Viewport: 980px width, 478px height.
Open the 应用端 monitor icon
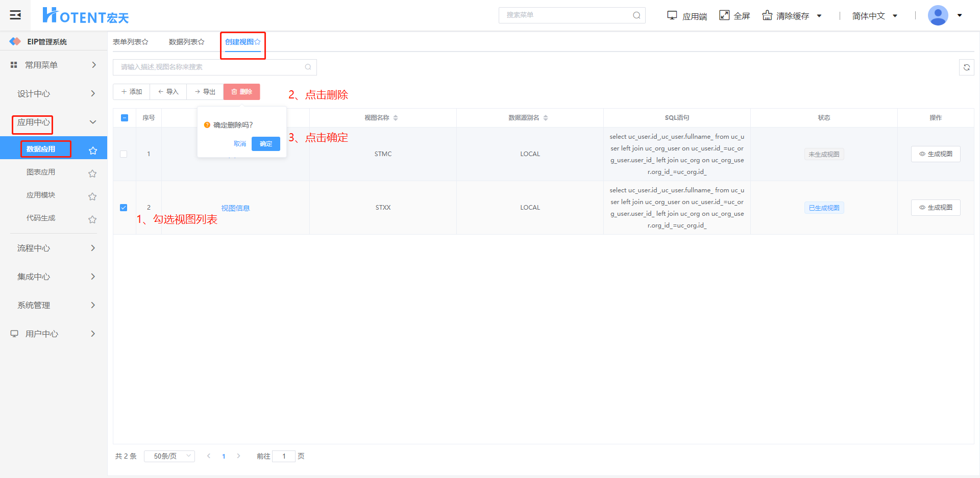point(672,15)
